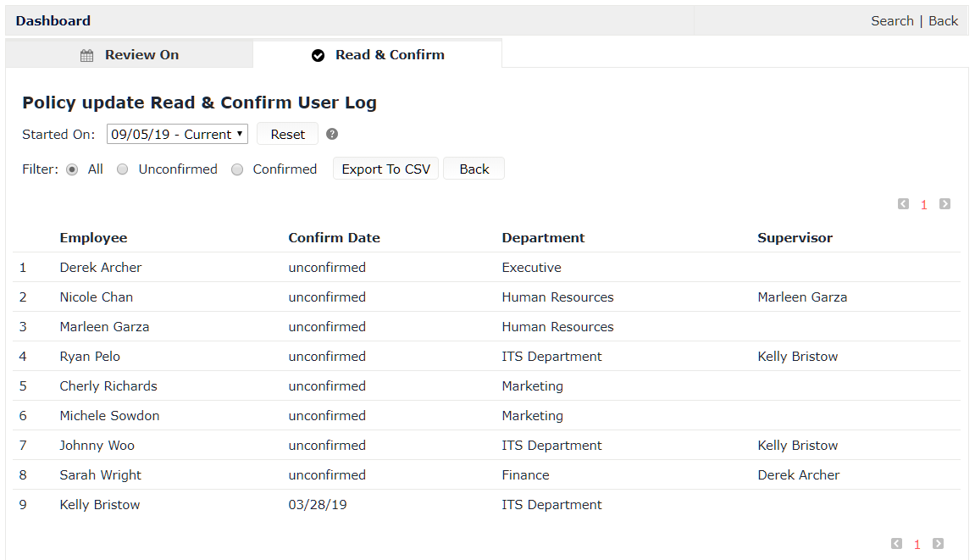Screen dimensions: 975x560
Task: Click the Dashboard header title
Action: [53, 20]
